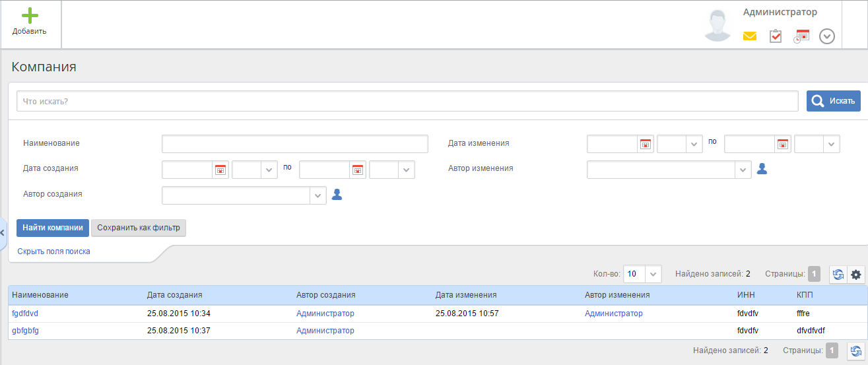Expand the Автор изменения dropdown
This screenshot has height=365, width=868.
[x=743, y=170]
